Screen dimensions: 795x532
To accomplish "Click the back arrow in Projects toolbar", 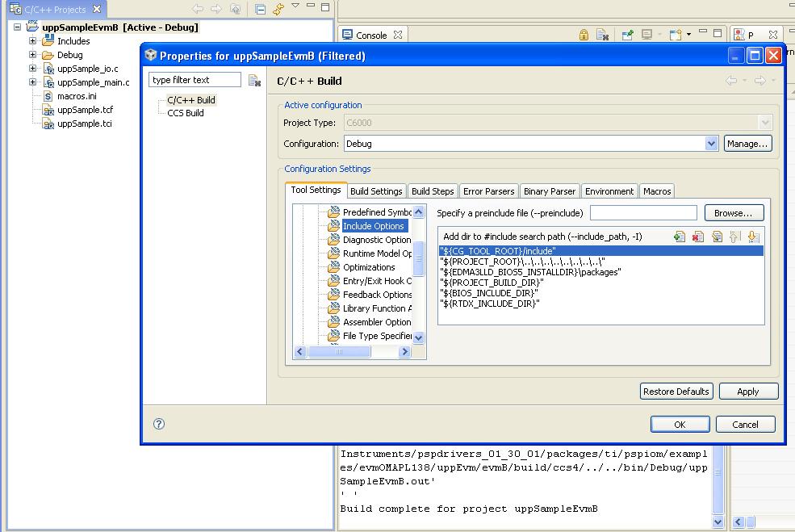I will (x=198, y=9).
